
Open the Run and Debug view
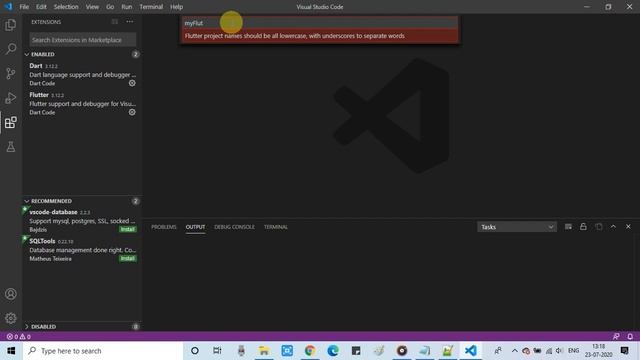tap(11, 98)
